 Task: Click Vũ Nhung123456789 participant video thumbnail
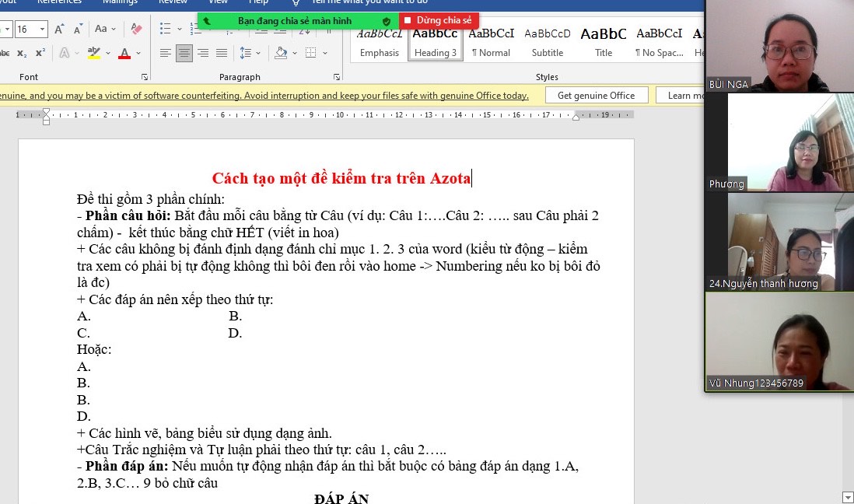point(779,341)
